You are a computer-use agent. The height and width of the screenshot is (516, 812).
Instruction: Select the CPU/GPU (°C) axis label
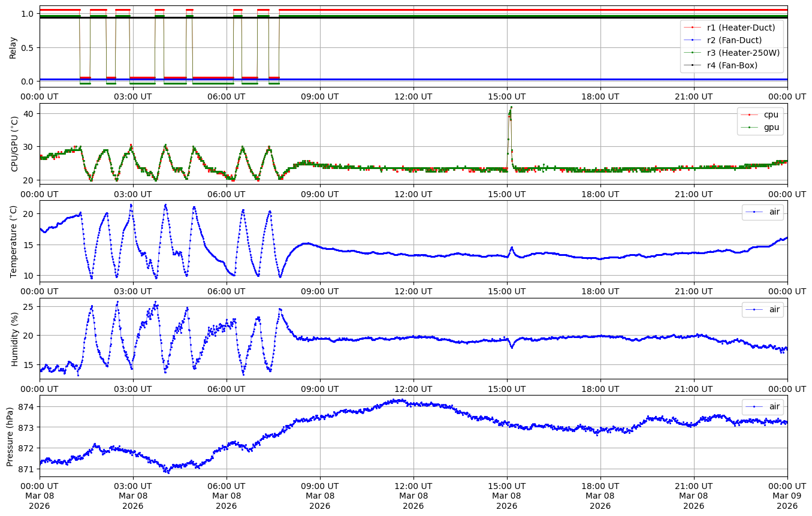15,144
